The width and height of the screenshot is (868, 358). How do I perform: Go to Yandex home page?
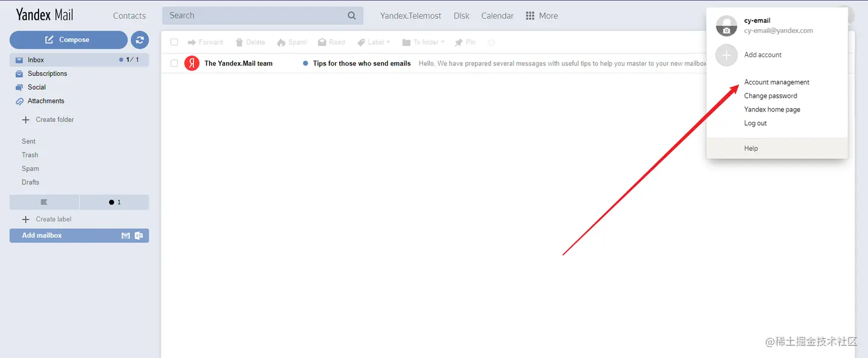pos(772,110)
